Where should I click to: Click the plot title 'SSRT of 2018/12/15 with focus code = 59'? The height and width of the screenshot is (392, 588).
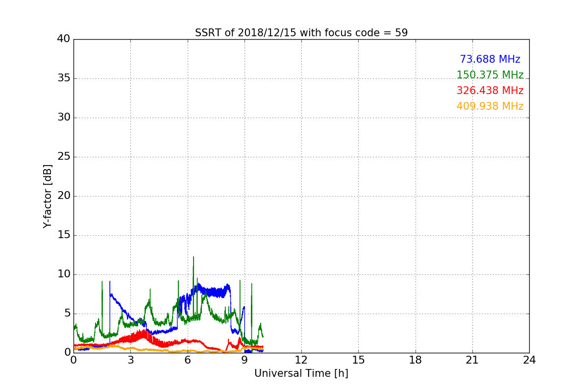[x=301, y=33]
